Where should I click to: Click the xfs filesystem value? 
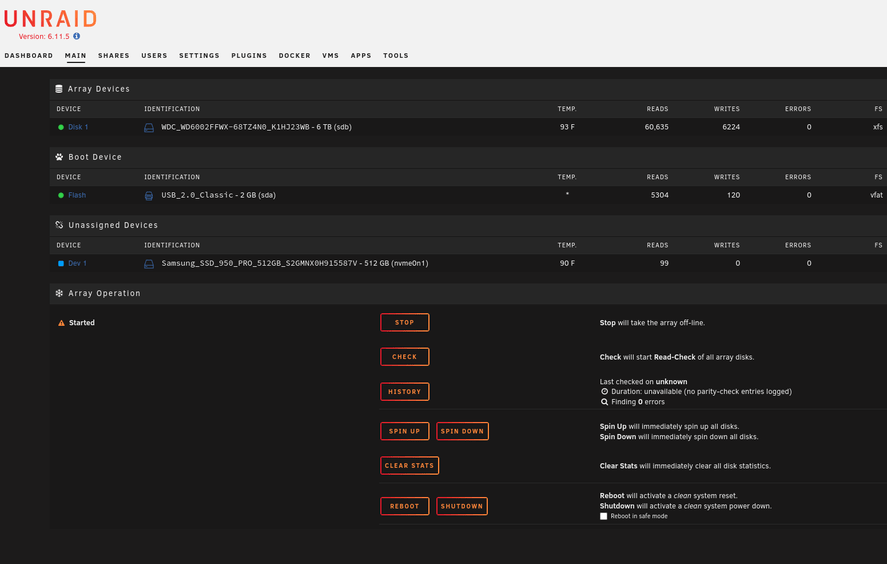877,127
